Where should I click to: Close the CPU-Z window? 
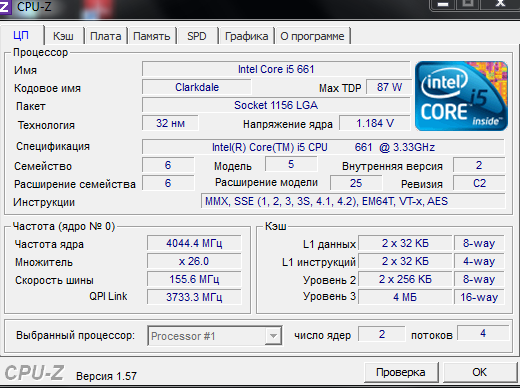coord(500,4)
